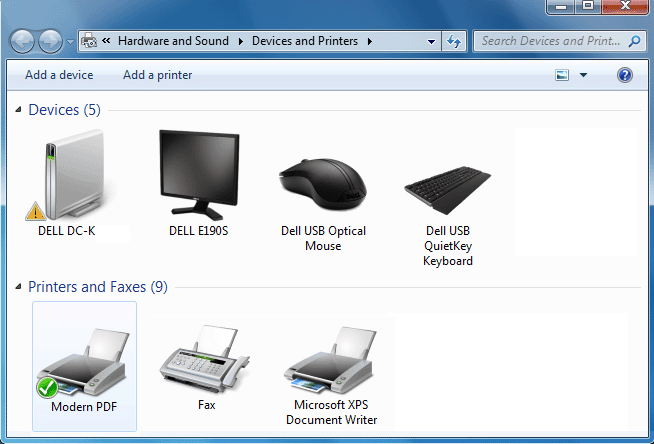The height and width of the screenshot is (444, 654).
Task: Select the DELL E190S monitor icon
Action: (199, 175)
